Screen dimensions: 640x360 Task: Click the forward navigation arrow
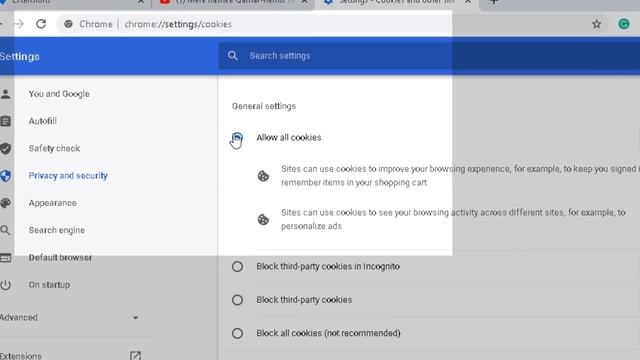[19, 24]
